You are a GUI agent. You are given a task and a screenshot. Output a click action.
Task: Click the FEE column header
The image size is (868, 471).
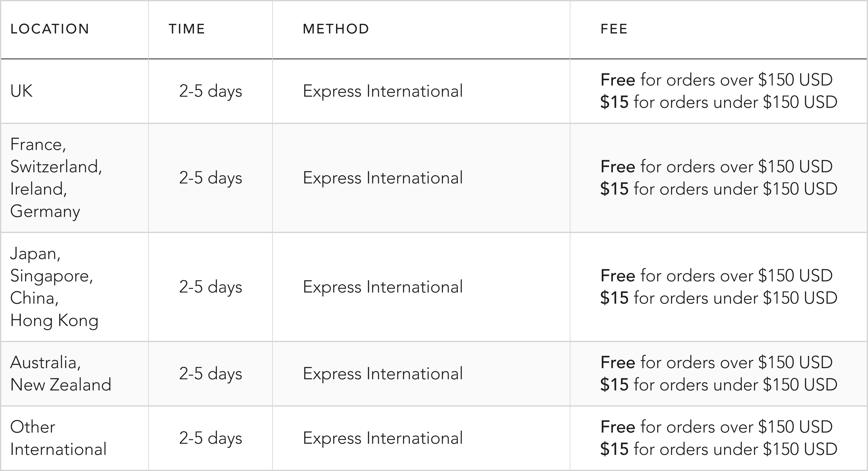614,29
